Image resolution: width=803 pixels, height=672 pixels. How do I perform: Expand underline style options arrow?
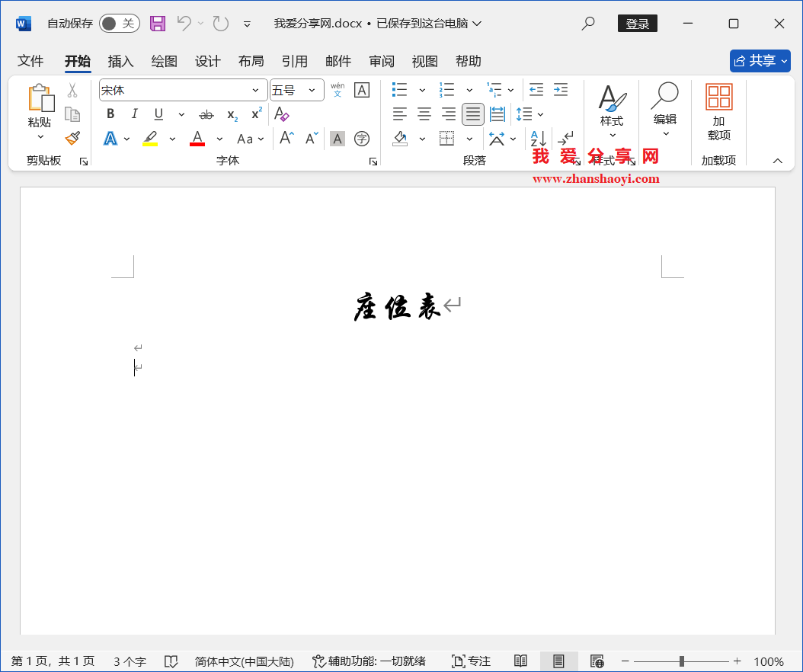point(181,114)
